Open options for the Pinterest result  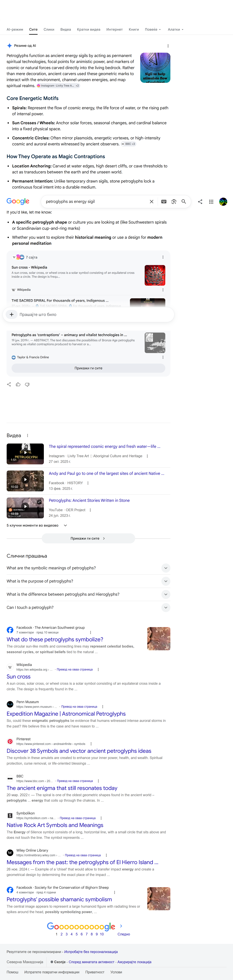tap(91, 744)
